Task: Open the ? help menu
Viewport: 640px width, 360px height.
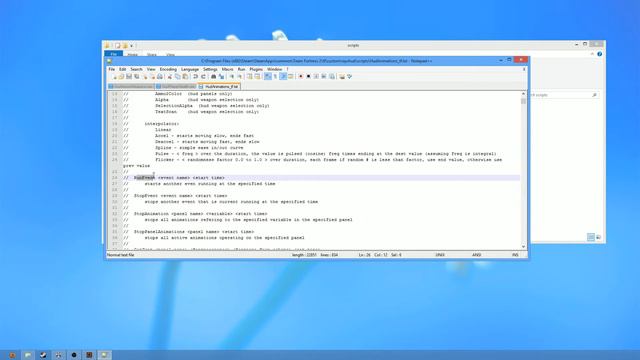Action: pos(287,69)
